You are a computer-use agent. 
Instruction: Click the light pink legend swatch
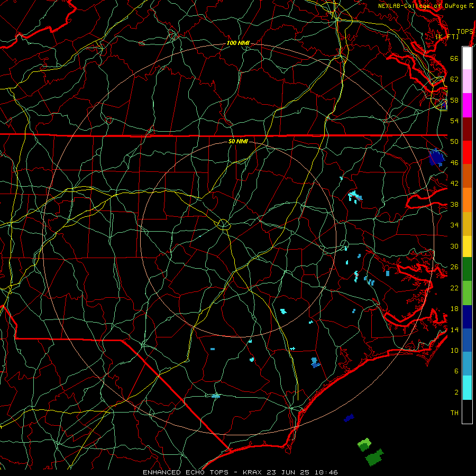[467, 81]
